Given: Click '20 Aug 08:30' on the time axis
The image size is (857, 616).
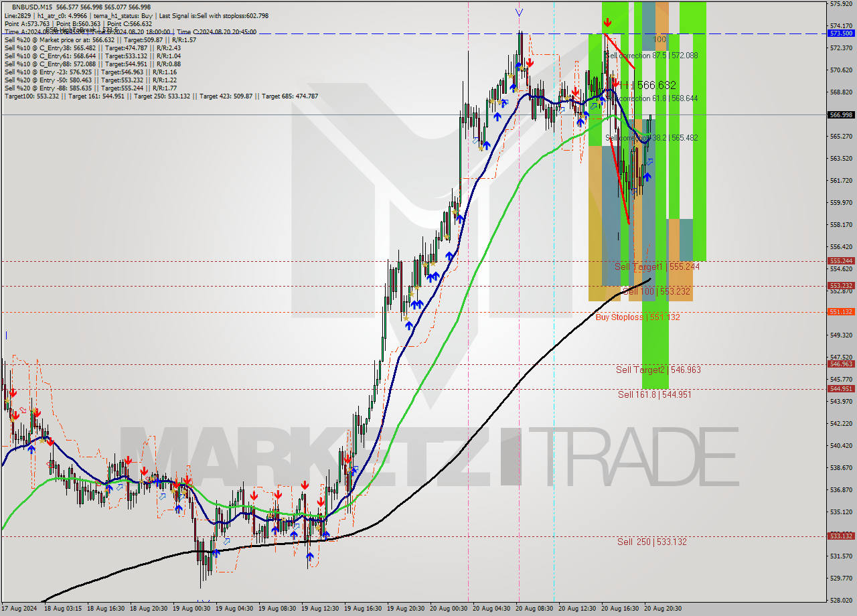Looking at the screenshot, I should click(x=536, y=609).
